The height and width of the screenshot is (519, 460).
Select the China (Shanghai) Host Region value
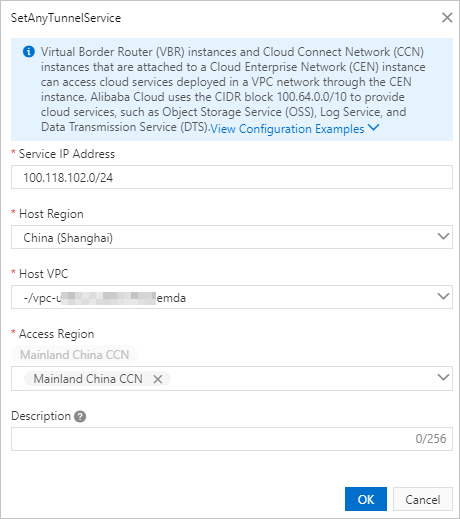68,238
